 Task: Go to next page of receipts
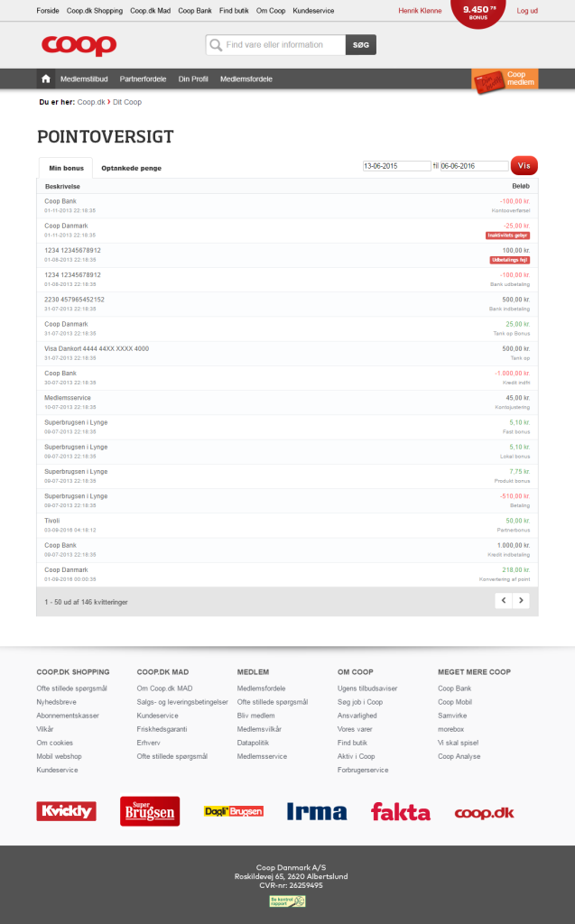521,600
